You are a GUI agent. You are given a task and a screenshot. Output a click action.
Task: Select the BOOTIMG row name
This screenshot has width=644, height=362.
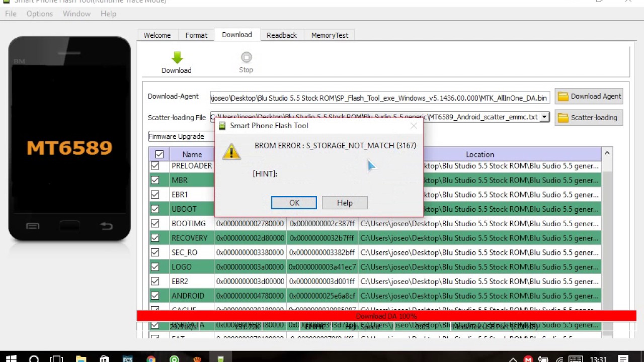[x=189, y=223]
